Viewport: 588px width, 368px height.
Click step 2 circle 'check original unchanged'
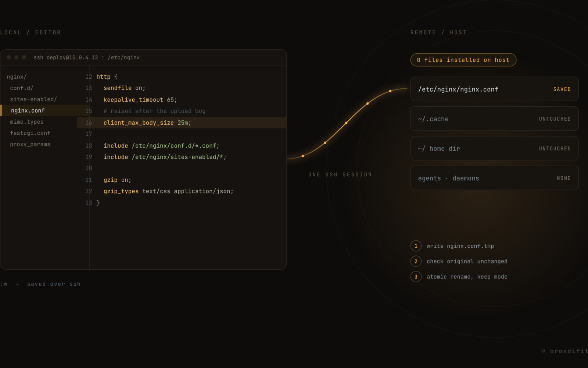(416, 261)
